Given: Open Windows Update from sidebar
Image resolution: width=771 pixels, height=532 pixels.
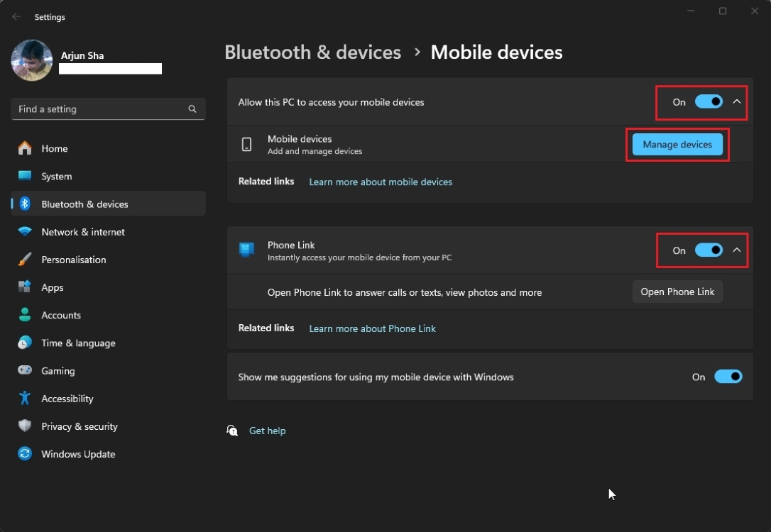Looking at the screenshot, I should click(25, 454).
